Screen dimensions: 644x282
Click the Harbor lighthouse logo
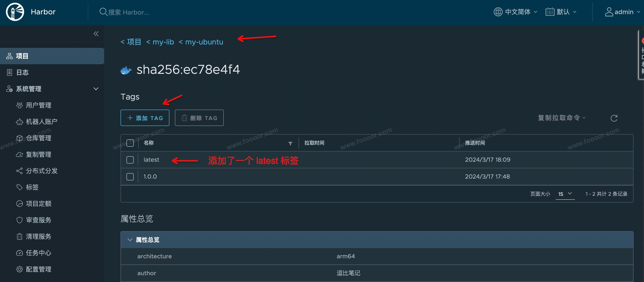(x=15, y=12)
